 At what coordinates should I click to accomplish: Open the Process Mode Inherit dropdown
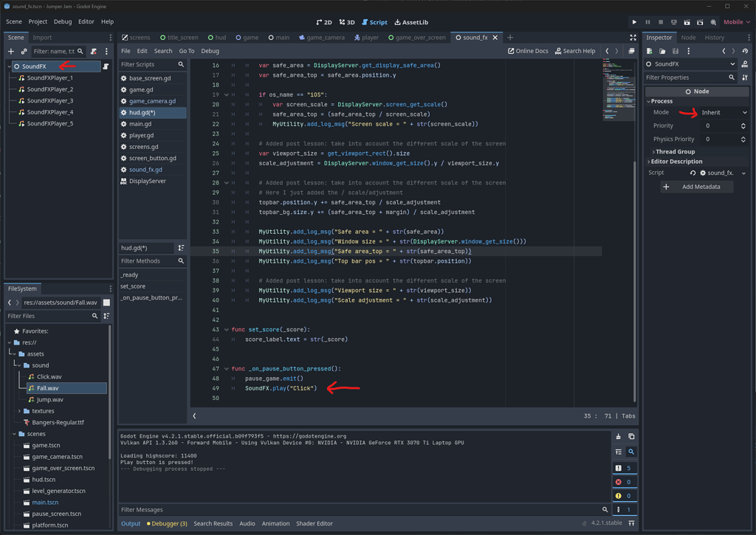click(724, 113)
